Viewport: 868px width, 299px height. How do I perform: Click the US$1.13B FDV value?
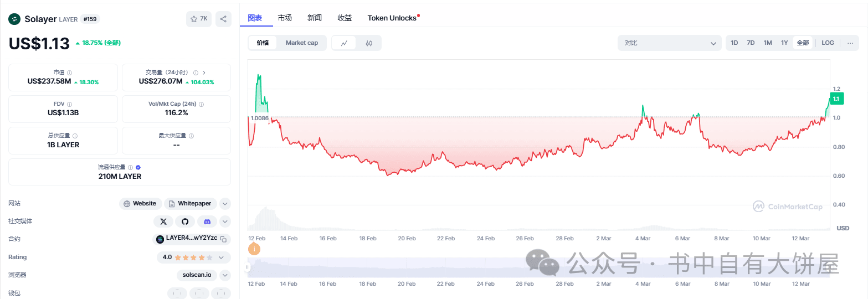click(x=63, y=113)
